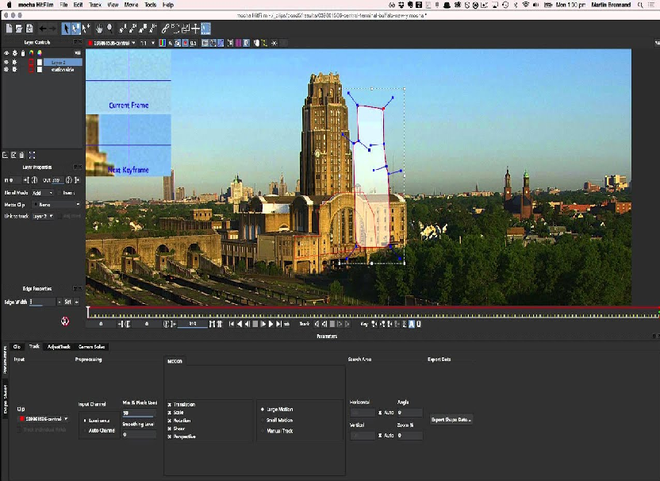
Task: Select the Transform crosshair tool
Action: (195, 29)
